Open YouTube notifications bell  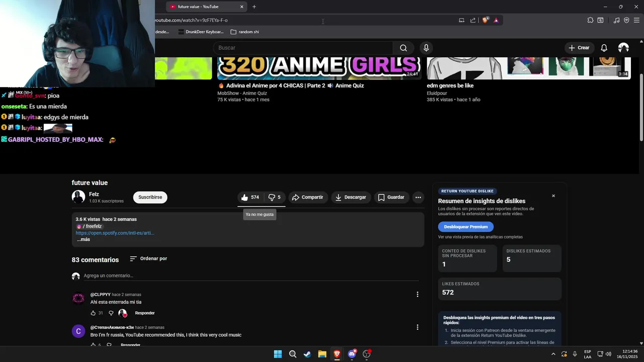click(x=604, y=48)
